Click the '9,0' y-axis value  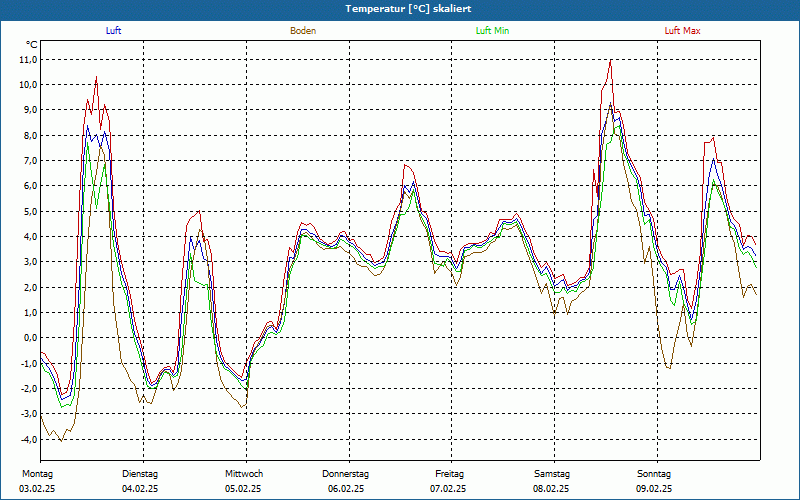click(30, 110)
